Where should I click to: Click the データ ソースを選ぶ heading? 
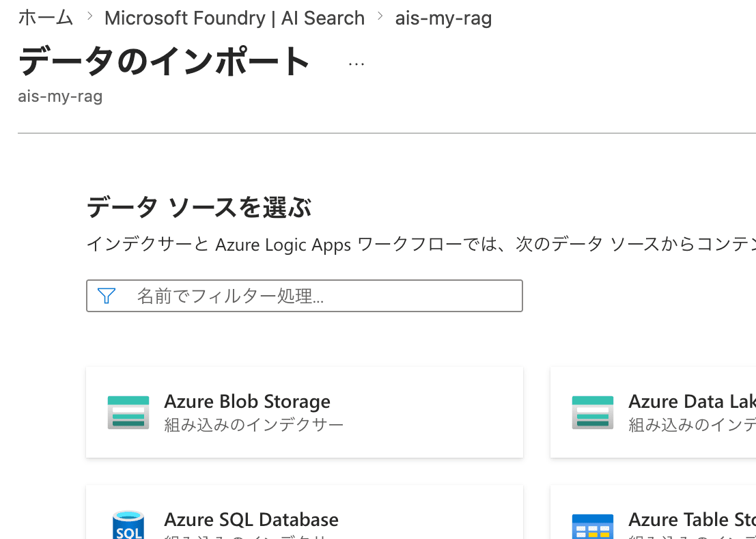(199, 208)
